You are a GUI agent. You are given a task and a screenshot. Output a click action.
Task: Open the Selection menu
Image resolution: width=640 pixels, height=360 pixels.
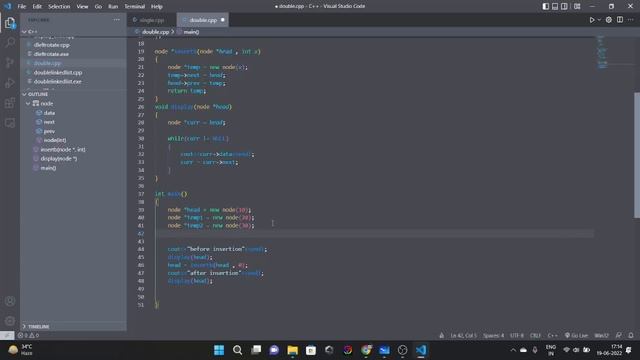coord(59,6)
